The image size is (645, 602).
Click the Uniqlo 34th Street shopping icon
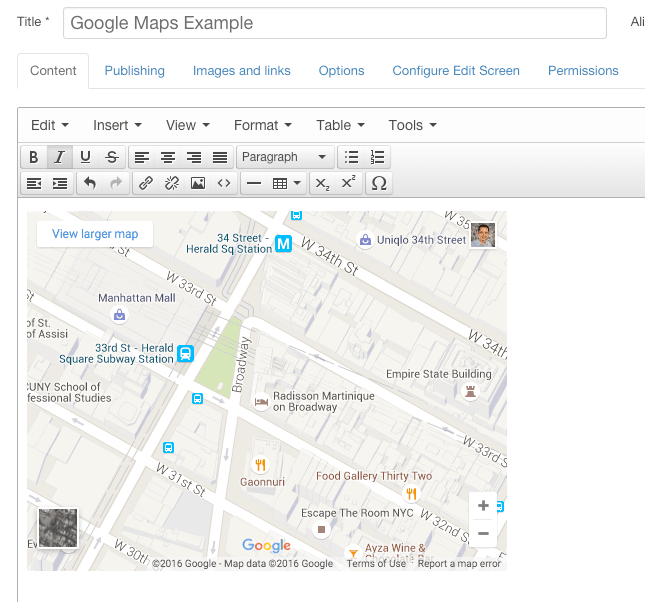tap(365, 240)
